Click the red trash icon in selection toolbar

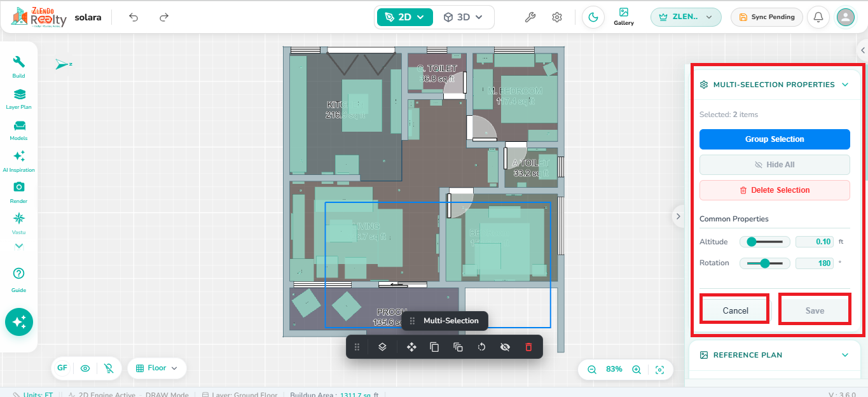point(528,347)
